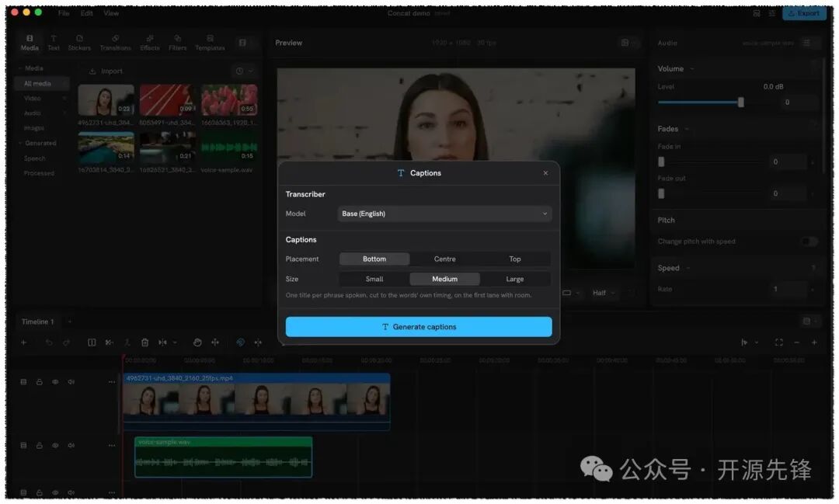The height and width of the screenshot is (504, 839).
Task: Open more options for the voice-sample.wav track
Action: pyautogui.click(x=111, y=445)
